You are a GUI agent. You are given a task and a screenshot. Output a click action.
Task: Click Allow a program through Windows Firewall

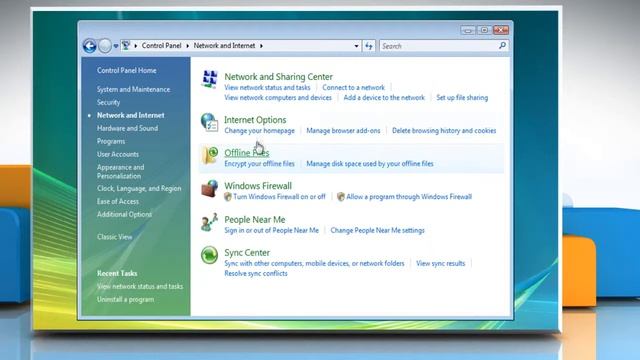[x=409, y=197]
